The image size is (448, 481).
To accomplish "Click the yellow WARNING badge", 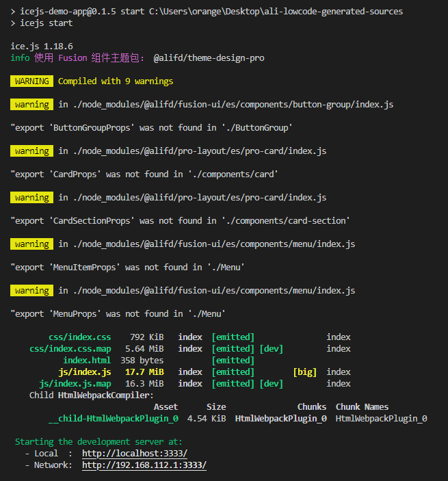I will pos(31,81).
